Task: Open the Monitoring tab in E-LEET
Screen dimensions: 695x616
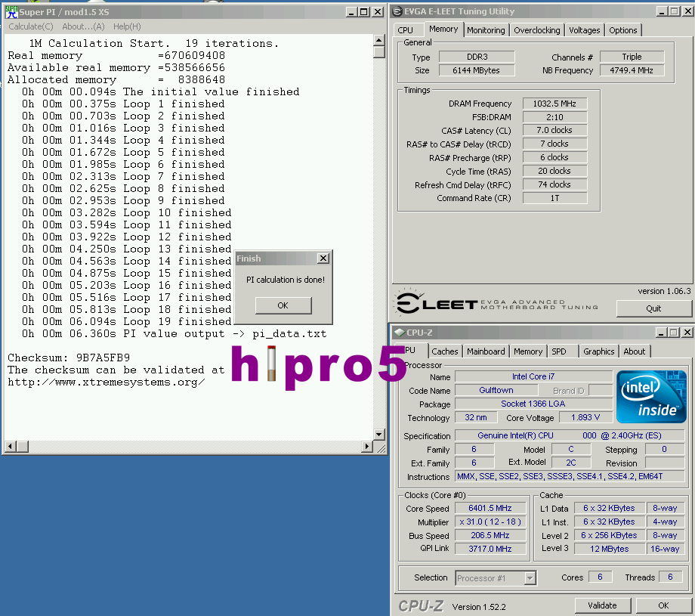Action: (x=486, y=30)
